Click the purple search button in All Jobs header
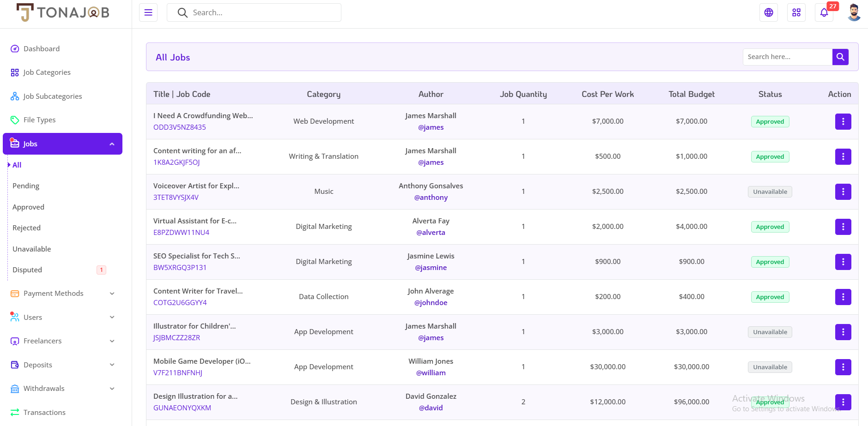This screenshot has width=868, height=426. 840,57
